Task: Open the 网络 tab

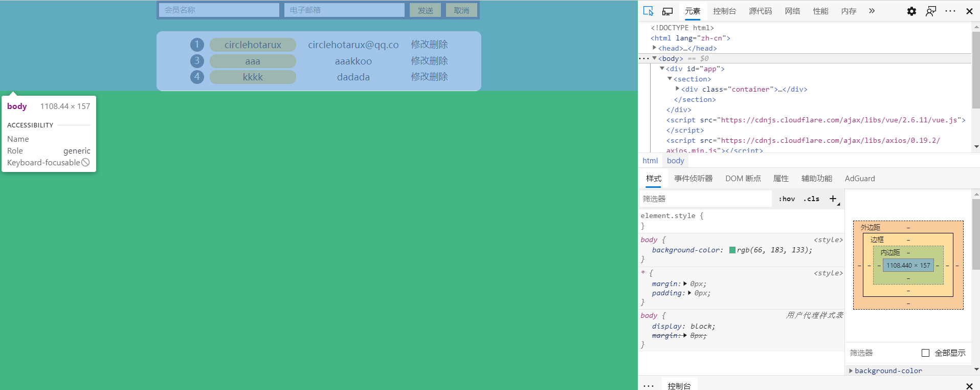Action: click(792, 11)
